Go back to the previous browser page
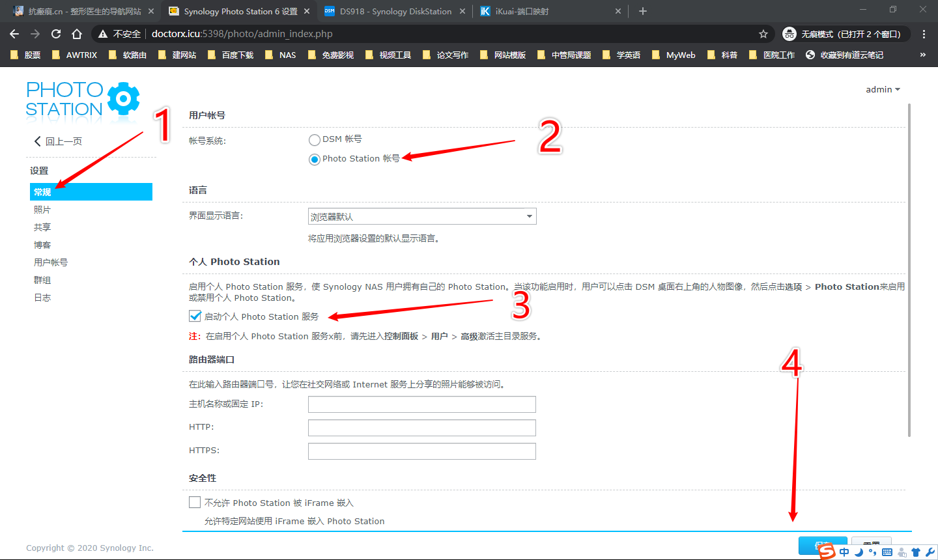This screenshot has width=938, height=560. coord(14,34)
